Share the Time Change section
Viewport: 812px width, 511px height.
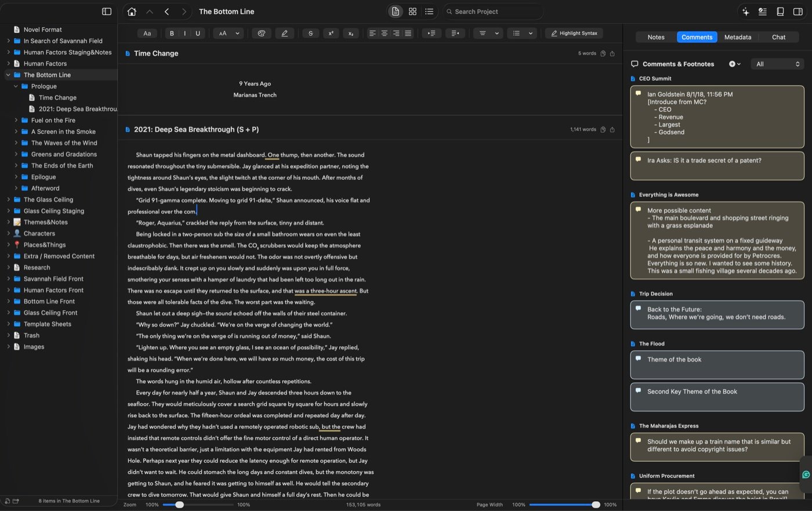612,53
